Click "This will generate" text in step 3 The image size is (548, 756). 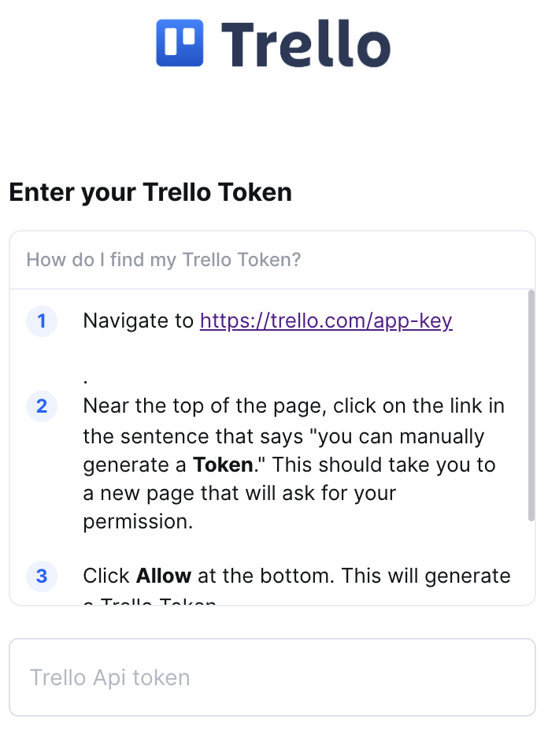425,576
